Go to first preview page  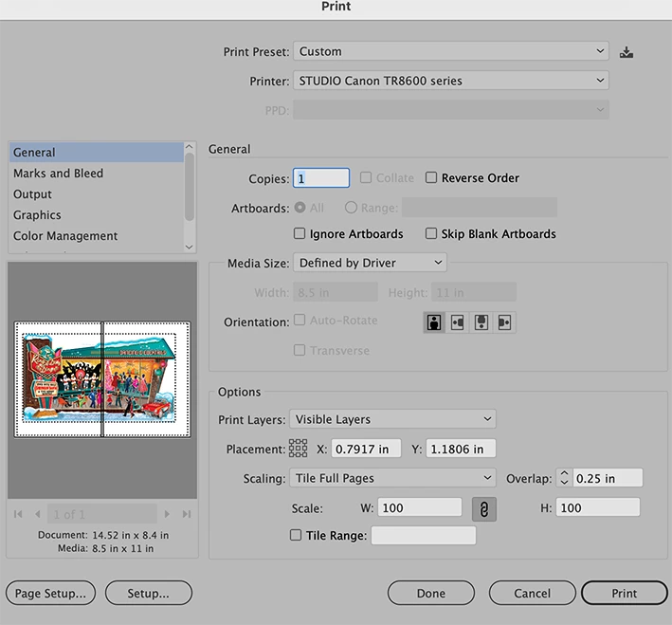tap(18, 514)
